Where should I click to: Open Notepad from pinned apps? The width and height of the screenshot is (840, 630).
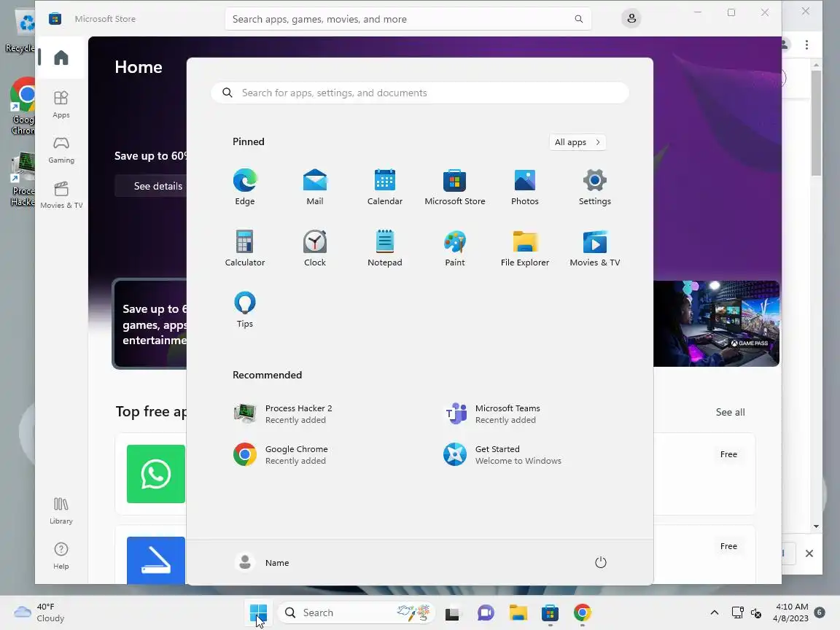[x=385, y=248]
